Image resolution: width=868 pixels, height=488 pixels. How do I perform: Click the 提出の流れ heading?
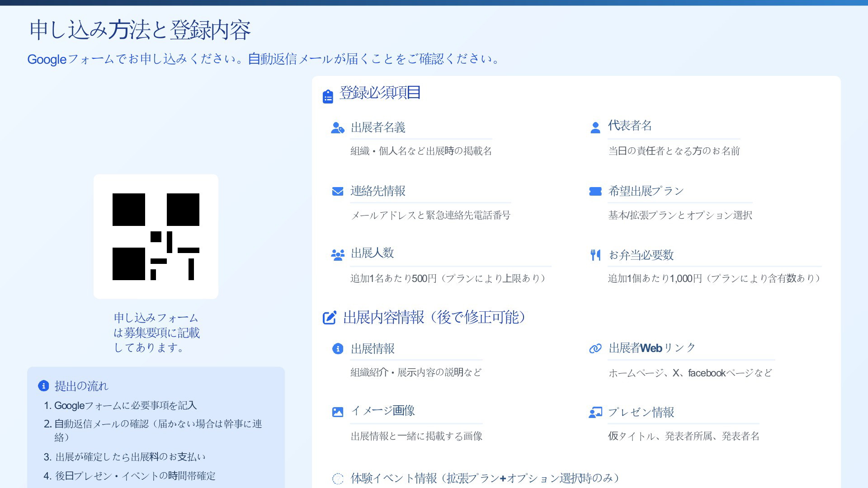tap(81, 386)
